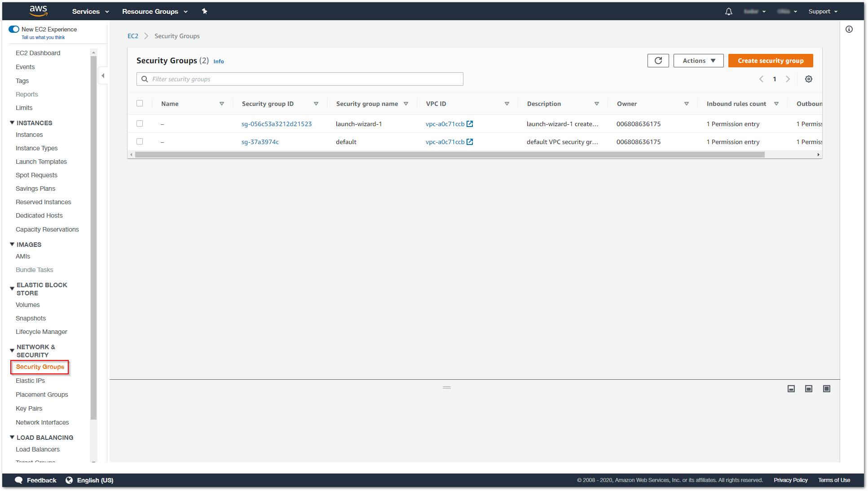This screenshot has width=868, height=491.
Task: Sort by Inbound rules count column
Action: tap(776, 104)
